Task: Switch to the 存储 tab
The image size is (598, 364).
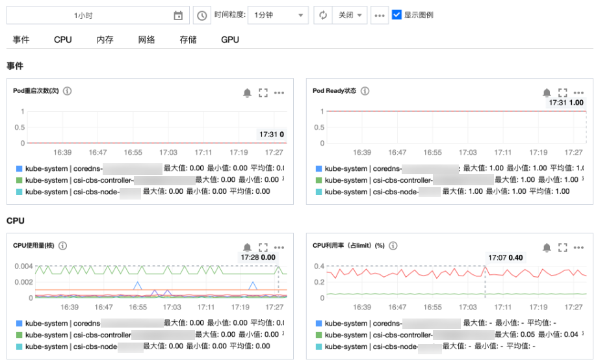Action: point(188,40)
